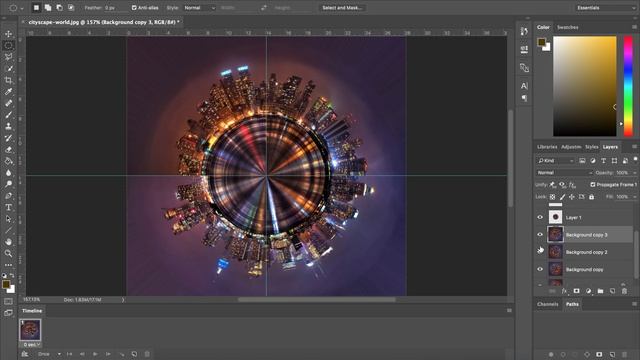Select the Hand tool

[9, 242]
